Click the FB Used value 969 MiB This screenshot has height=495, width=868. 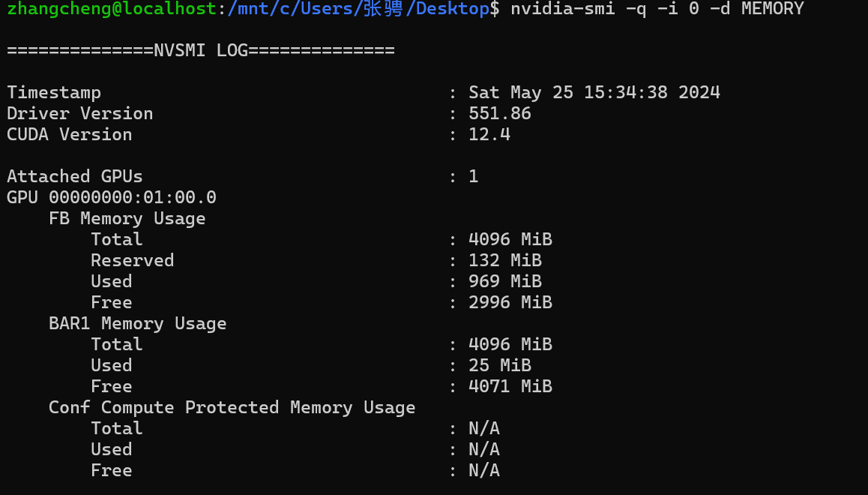[x=505, y=282]
